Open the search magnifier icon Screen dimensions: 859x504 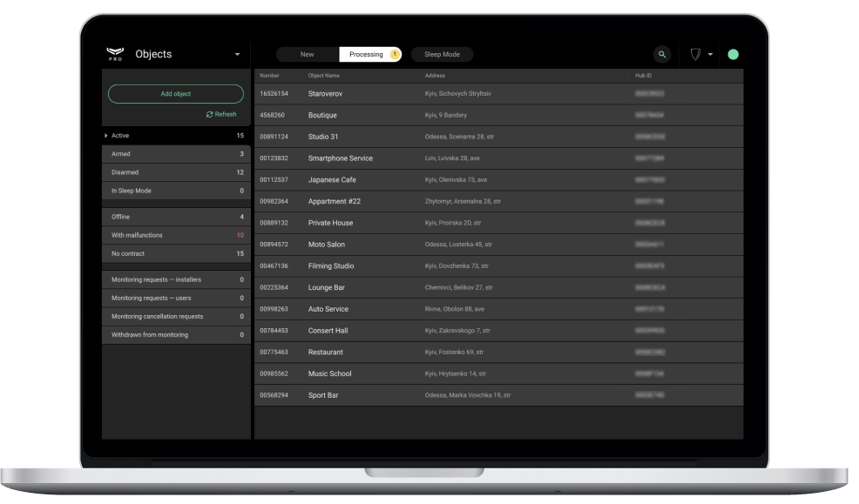coord(663,54)
